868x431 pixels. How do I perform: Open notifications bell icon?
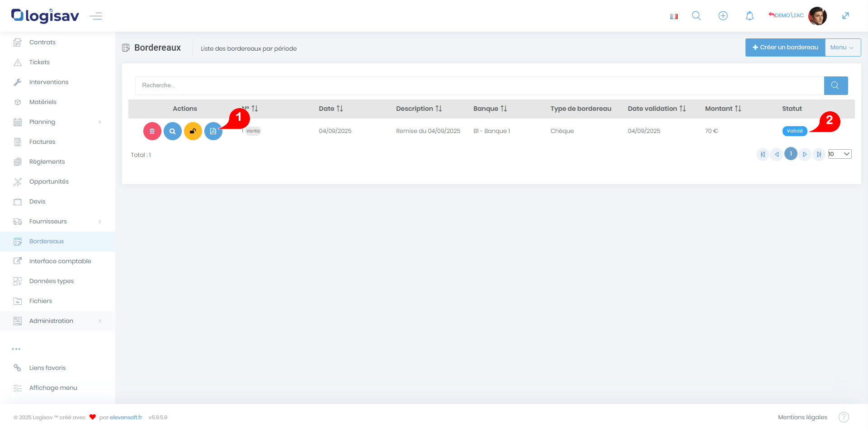[750, 16]
